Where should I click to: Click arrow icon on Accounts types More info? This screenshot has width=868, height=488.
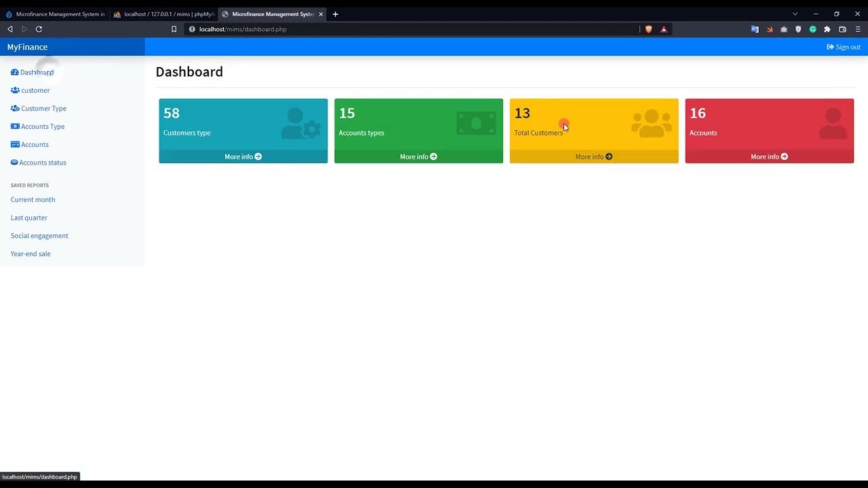coord(434,157)
